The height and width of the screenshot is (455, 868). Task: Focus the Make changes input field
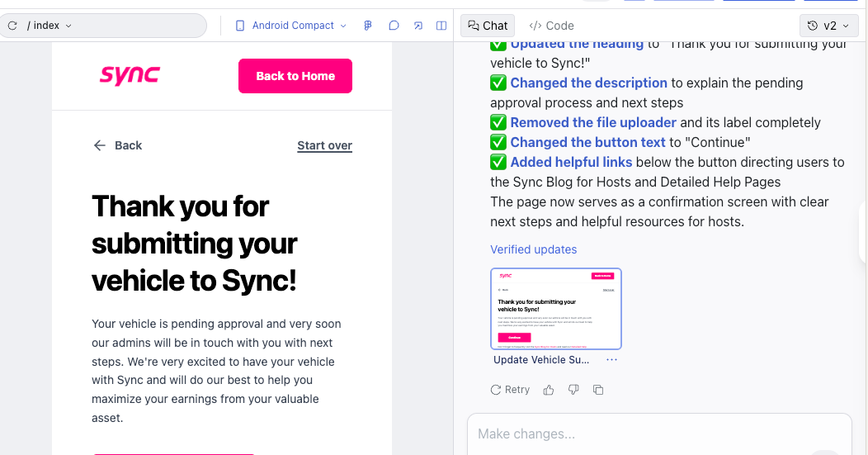point(659,434)
